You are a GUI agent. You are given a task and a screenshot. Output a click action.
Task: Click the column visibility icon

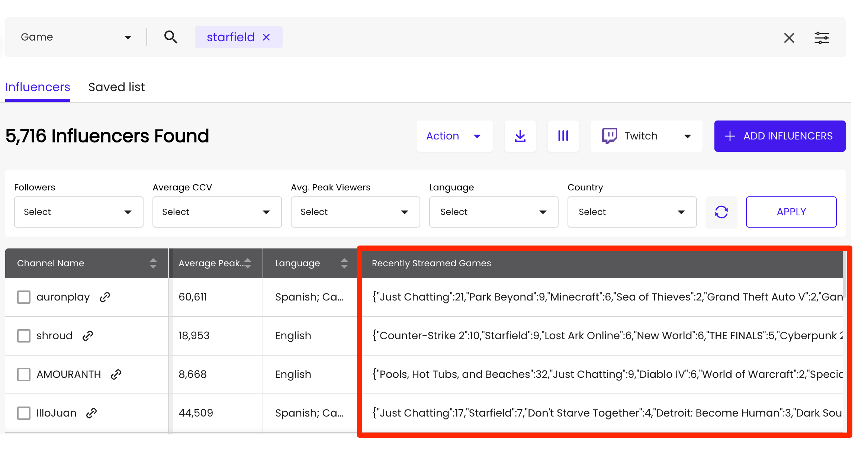point(563,136)
